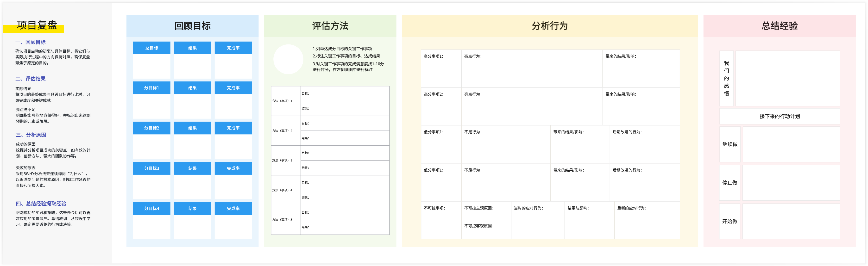
Task: Click the 接下来的行动计划 bar
Action: [779, 116]
